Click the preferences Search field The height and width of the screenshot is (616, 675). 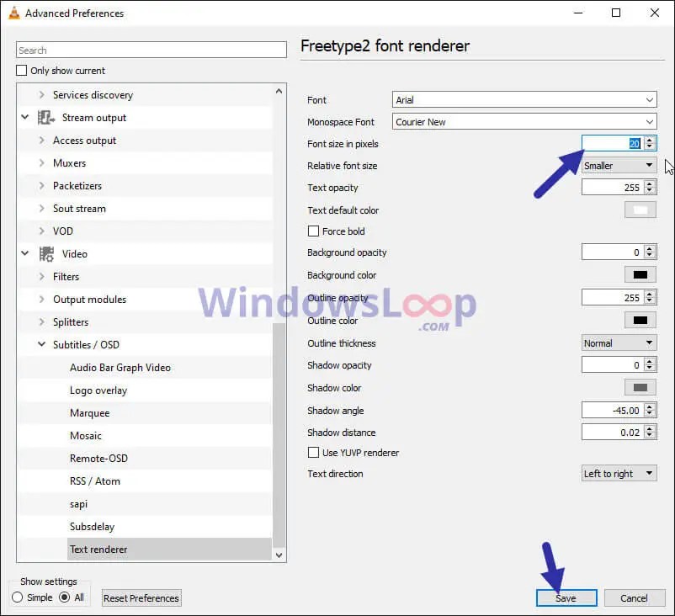click(151, 50)
